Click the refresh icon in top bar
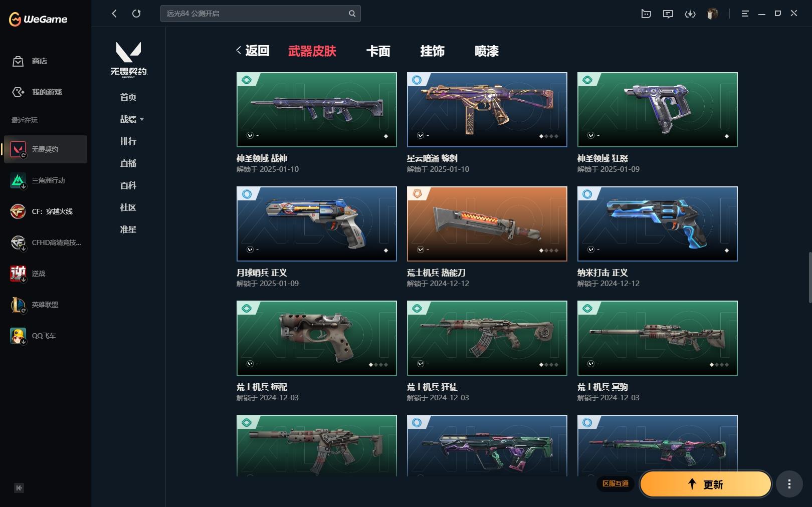 pyautogui.click(x=136, y=14)
